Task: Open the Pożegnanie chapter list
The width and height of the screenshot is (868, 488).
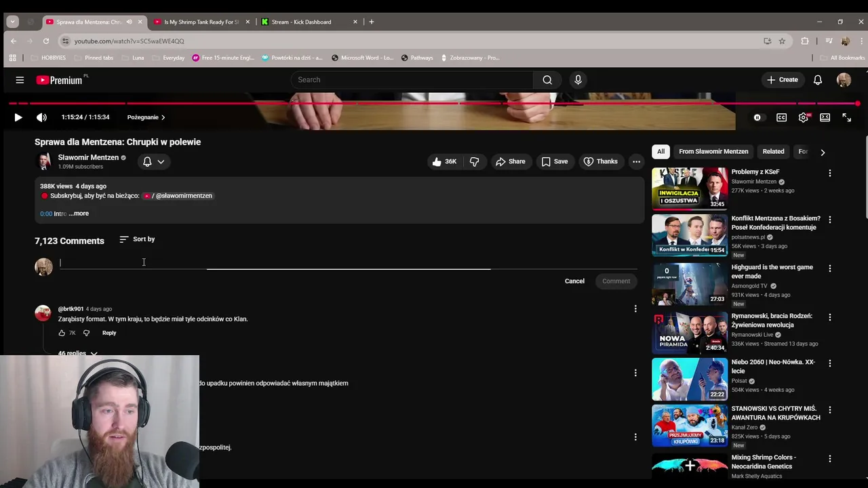Action: point(146,117)
